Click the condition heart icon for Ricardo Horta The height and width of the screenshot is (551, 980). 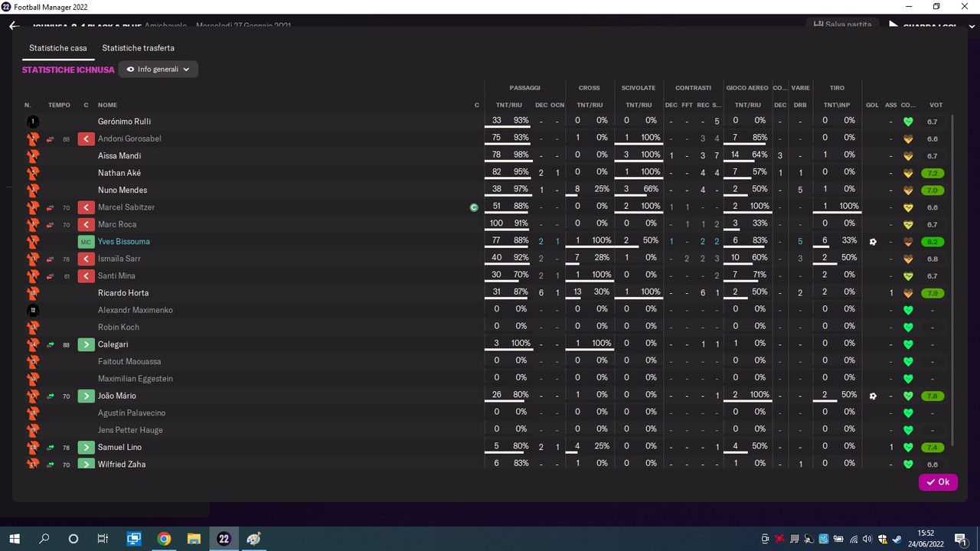click(908, 293)
